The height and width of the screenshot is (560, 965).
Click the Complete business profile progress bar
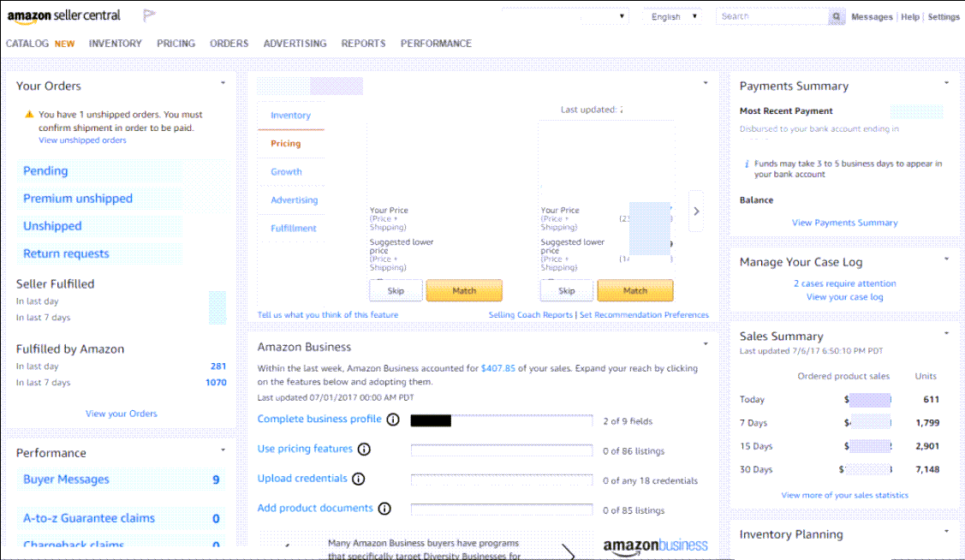[502, 421]
